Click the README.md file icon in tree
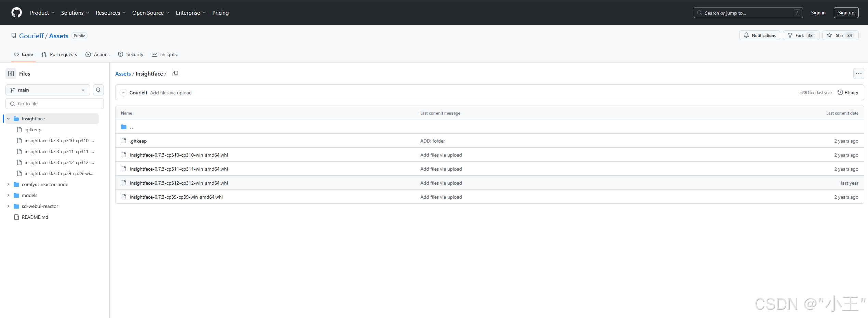This screenshot has width=868, height=318. tap(16, 217)
